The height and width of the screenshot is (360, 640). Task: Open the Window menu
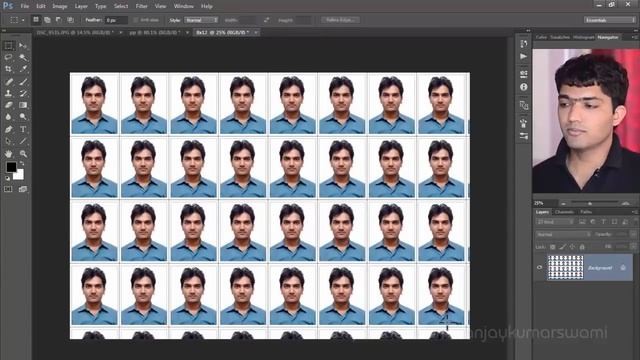pyautogui.click(x=184, y=6)
